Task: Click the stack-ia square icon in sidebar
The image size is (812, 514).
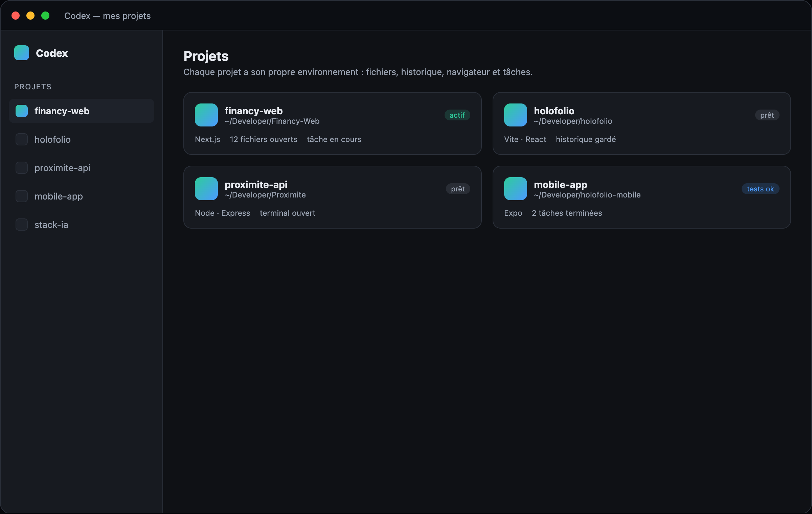Action: pos(22,225)
